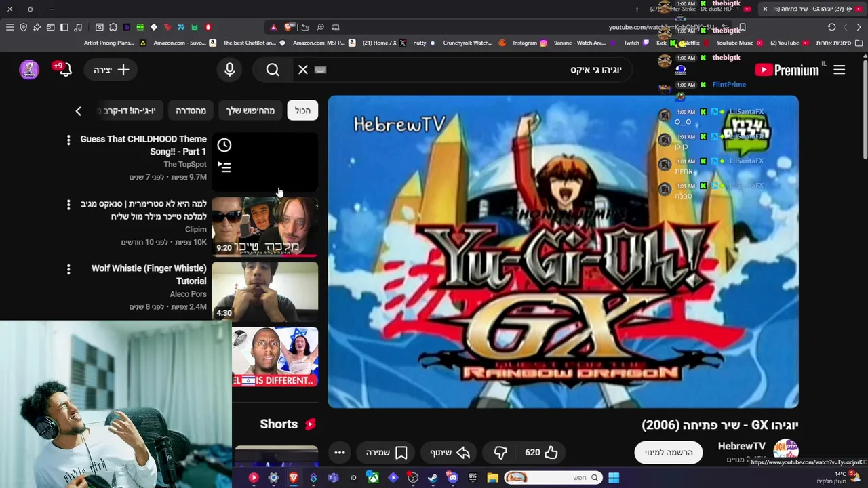Like the video (620 thumbs up)
Screen dimensions: 868x488
pyautogui.click(x=541, y=452)
